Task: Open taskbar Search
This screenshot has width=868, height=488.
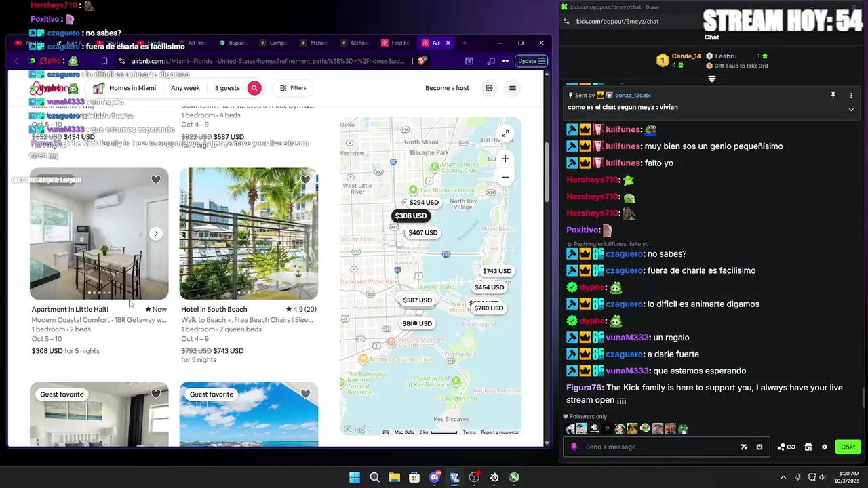Action: 374,477
